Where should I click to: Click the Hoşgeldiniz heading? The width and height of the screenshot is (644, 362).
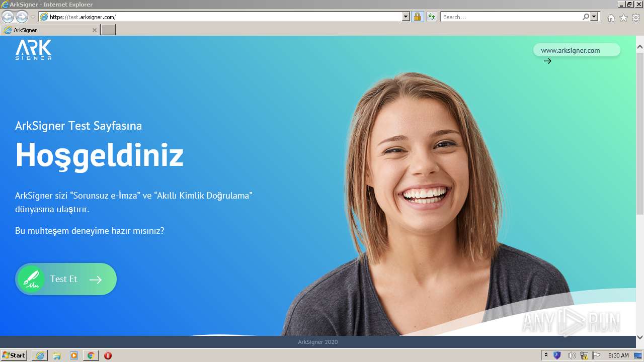pyautogui.click(x=99, y=155)
